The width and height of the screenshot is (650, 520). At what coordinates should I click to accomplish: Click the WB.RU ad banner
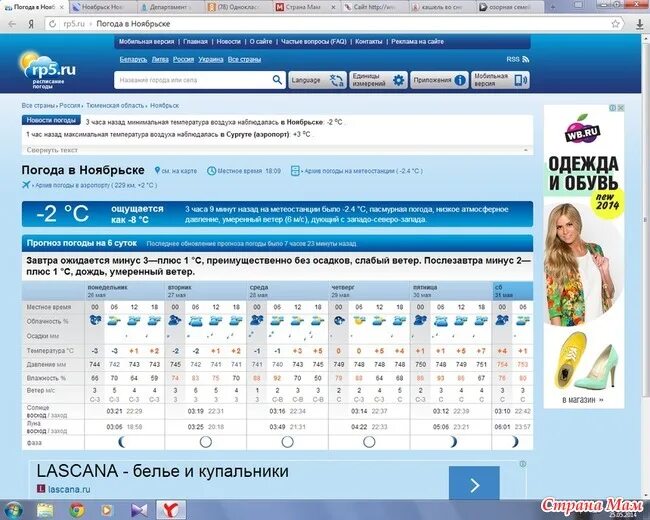(584, 256)
